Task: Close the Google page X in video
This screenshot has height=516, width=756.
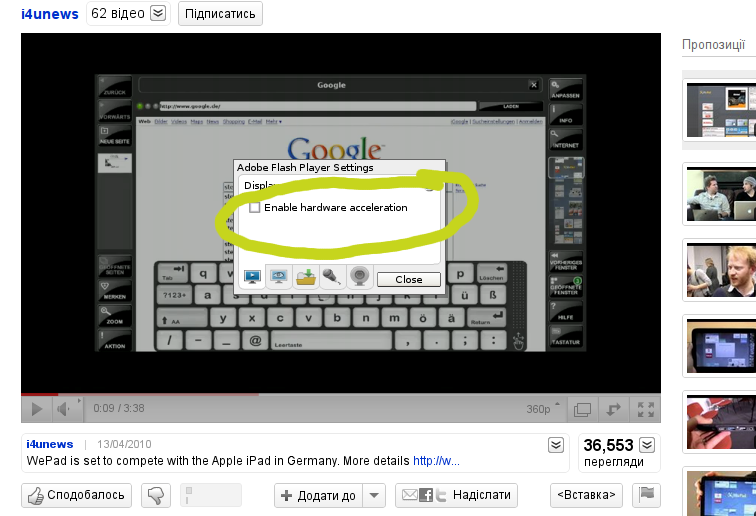Action: click(x=534, y=85)
